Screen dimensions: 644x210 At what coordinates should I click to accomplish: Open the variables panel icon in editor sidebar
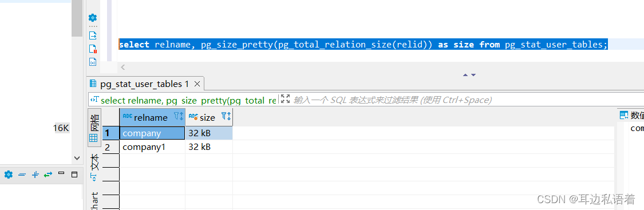pyautogui.click(x=93, y=62)
